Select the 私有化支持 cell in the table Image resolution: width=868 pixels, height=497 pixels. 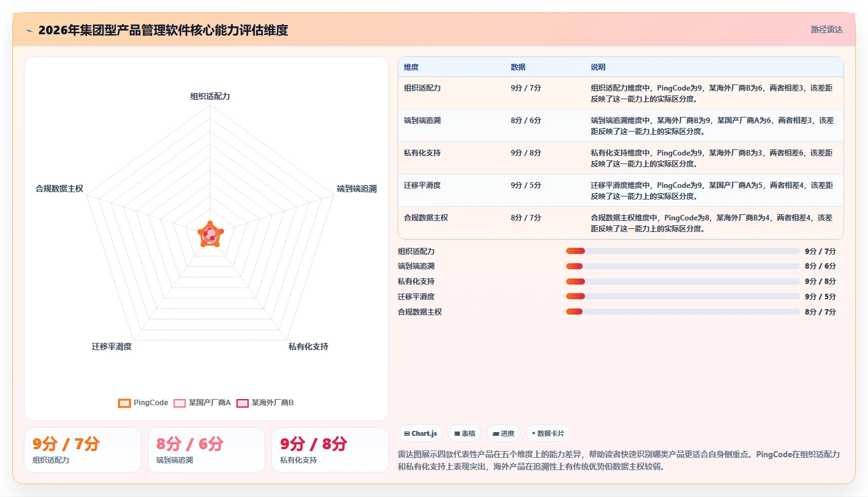451,158
